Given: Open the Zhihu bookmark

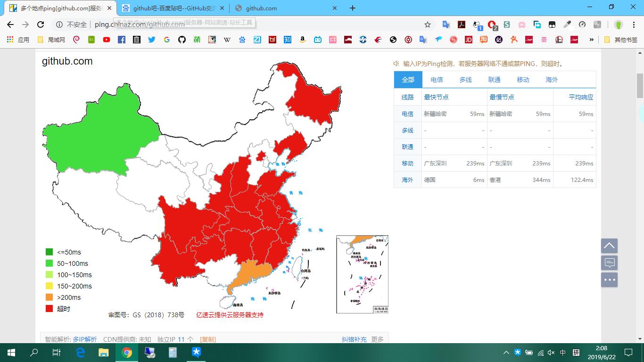Looking at the screenshot, I should [x=288, y=40].
